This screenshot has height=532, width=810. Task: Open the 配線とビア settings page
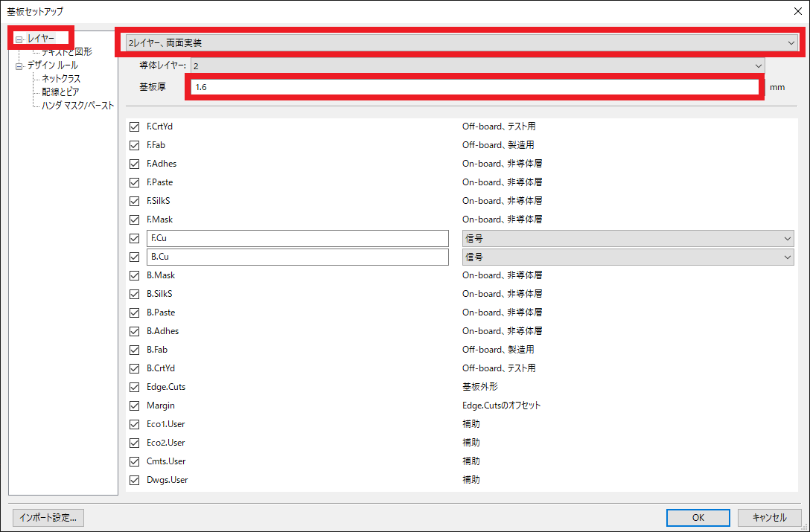click(x=60, y=92)
